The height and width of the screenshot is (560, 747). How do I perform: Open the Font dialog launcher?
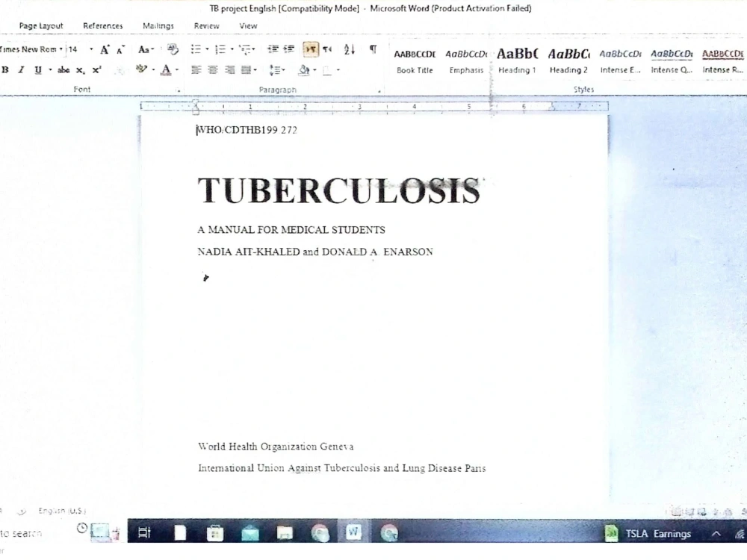179,90
